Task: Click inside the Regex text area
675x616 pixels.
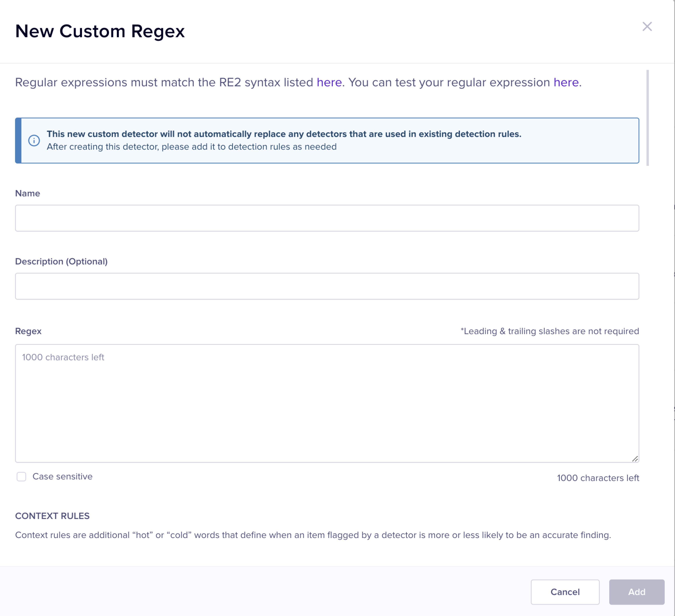Action: tap(327, 403)
